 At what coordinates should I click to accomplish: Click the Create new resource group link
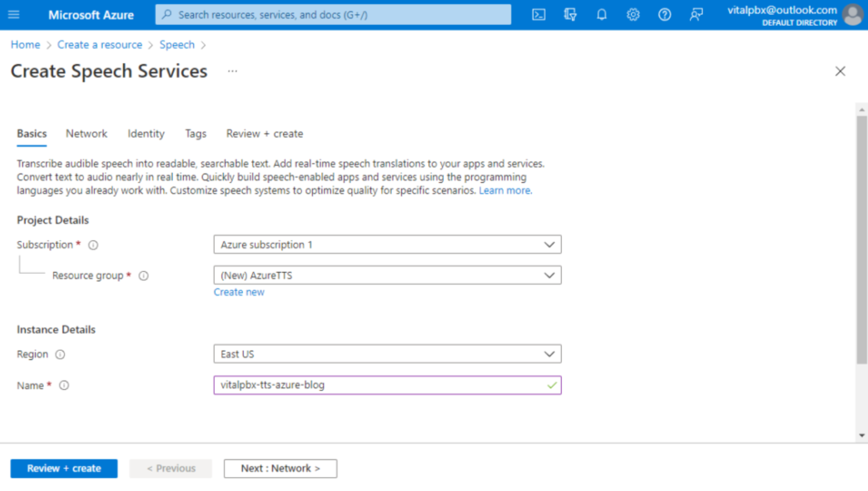pyautogui.click(x=239, y=292)
